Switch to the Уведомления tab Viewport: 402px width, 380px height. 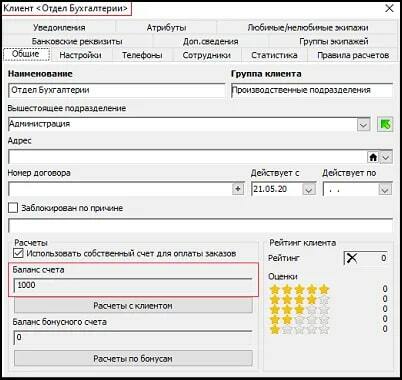click(59, 27)
